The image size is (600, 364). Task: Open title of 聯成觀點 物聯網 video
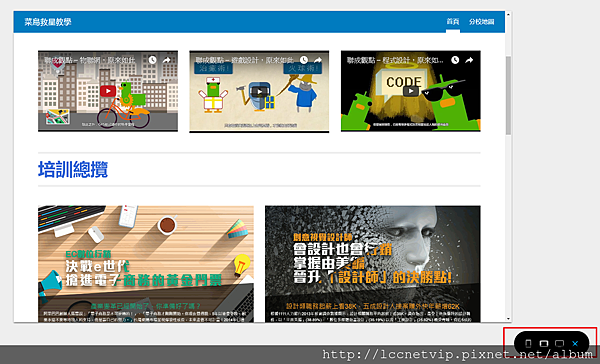pos(90,60)
